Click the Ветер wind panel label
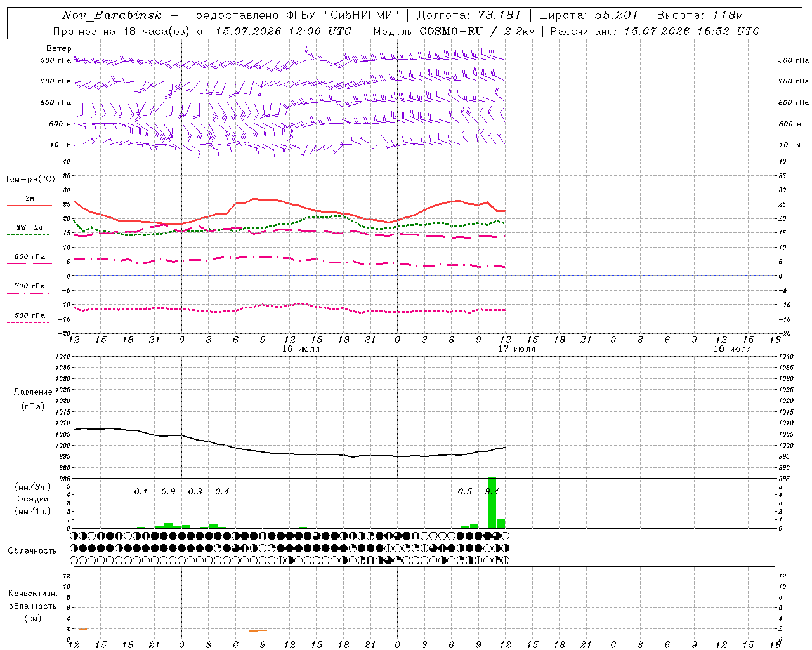 coord(58,48)
